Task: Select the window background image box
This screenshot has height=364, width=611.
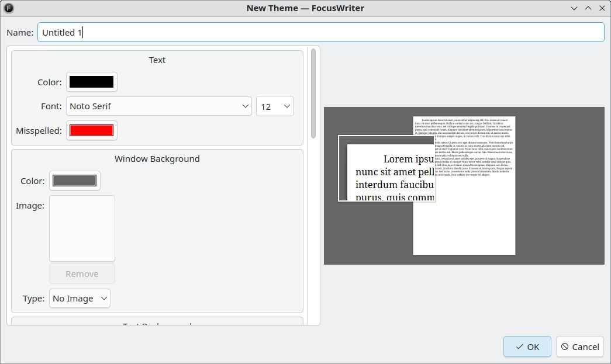Action: click(x=82, y=228)
